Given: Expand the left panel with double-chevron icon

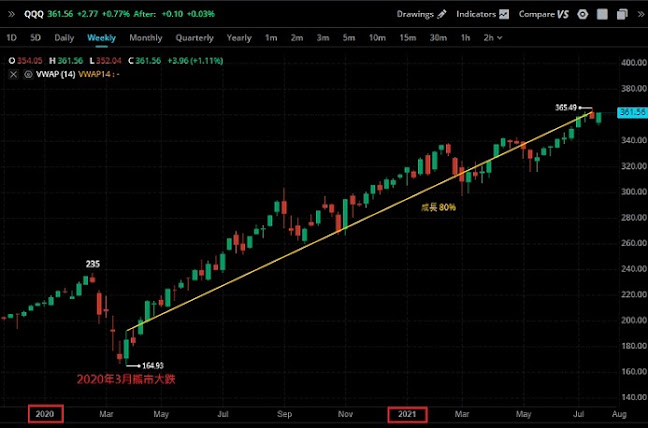Looking at the screenshot, I should [11, 14].
